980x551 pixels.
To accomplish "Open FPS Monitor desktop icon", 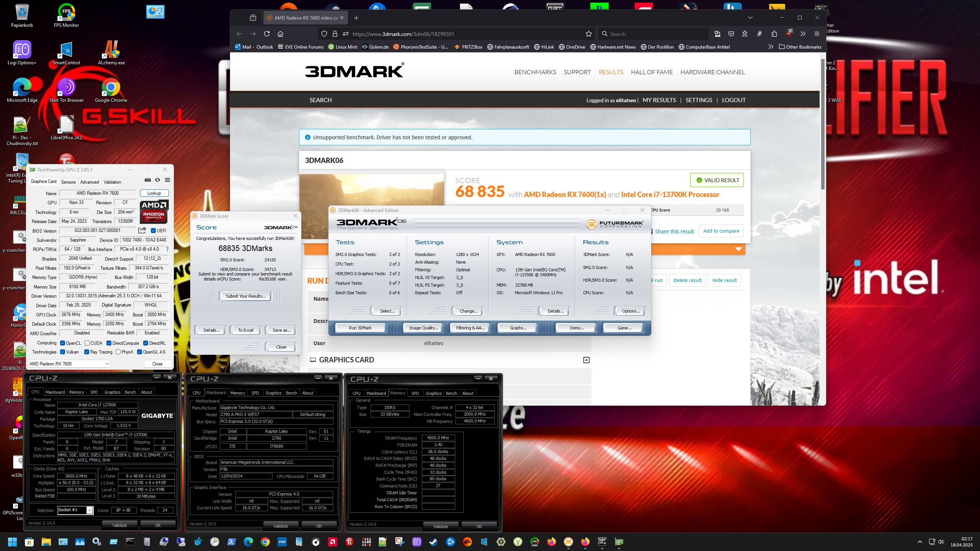I will coord(66,15).
